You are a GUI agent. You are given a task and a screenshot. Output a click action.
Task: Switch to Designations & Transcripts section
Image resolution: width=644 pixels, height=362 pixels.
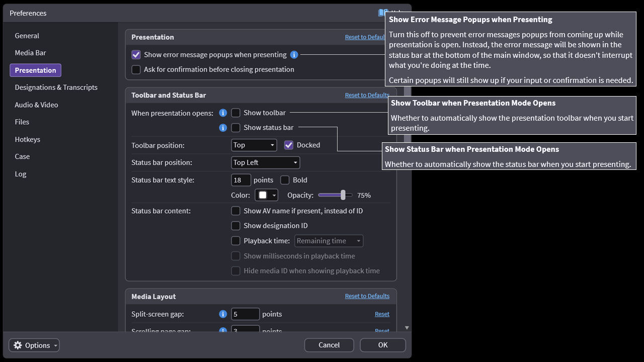[56, 87]
